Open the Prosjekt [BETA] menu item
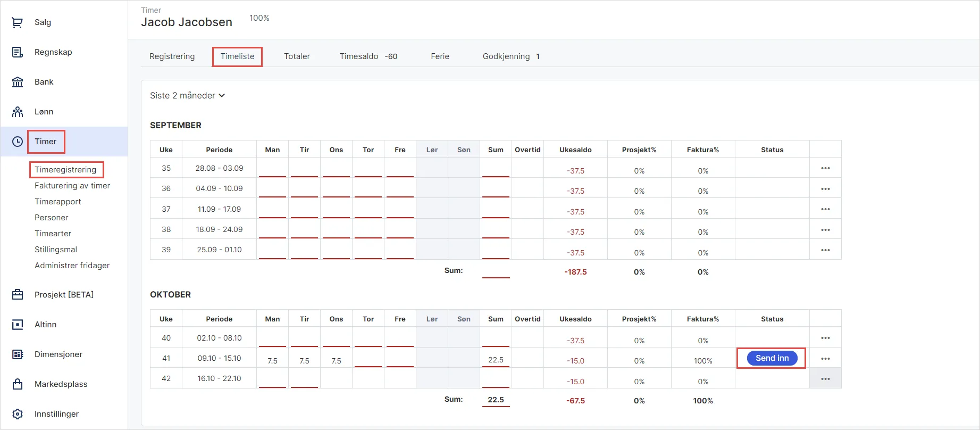 point(64,295)
